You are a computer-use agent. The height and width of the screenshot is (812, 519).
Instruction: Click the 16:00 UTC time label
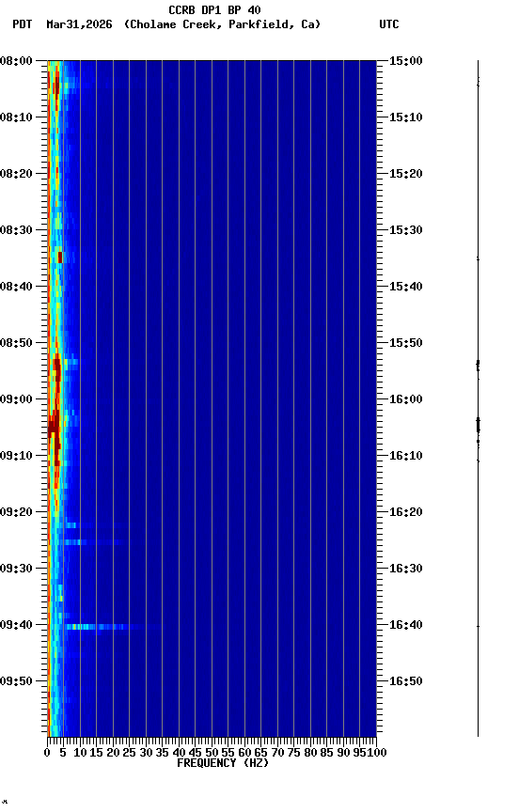click(x=406, y=399)
